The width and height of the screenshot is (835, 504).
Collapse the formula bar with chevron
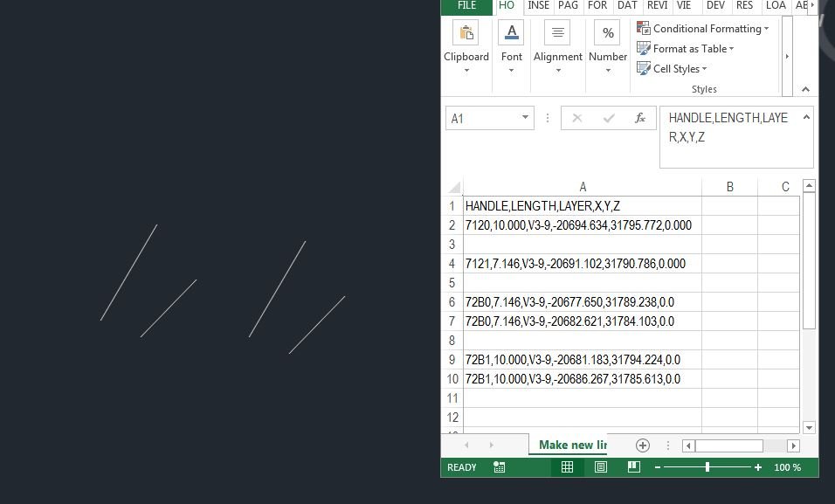[x=806, y=117]
